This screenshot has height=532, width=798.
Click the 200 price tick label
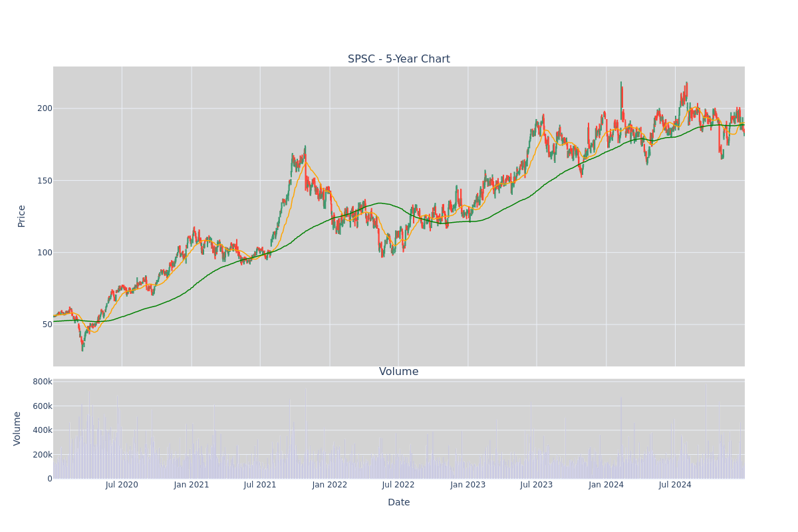(x=45, y=108)
